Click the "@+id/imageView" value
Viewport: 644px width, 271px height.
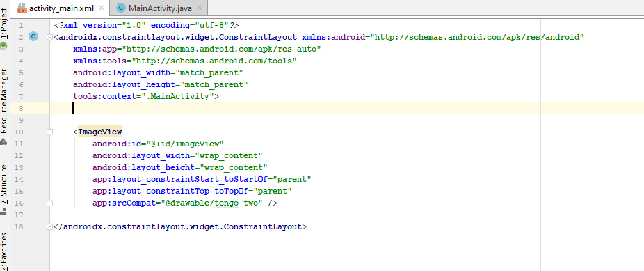point(185,144)
